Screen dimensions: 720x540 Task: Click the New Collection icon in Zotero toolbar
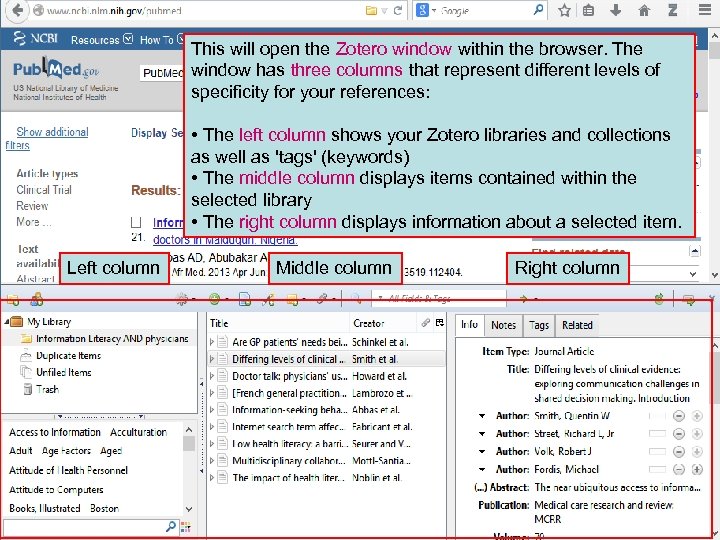(x=13, y=300)
